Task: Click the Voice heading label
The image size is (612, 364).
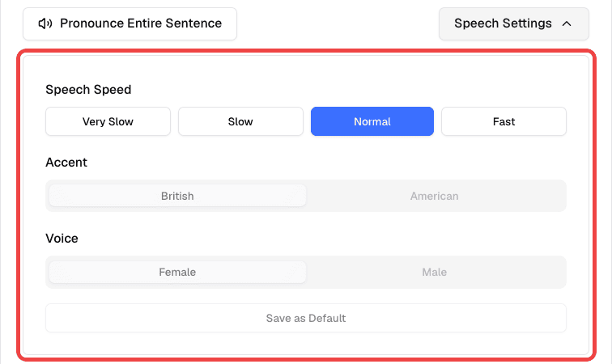Action: tap(62, 239)
